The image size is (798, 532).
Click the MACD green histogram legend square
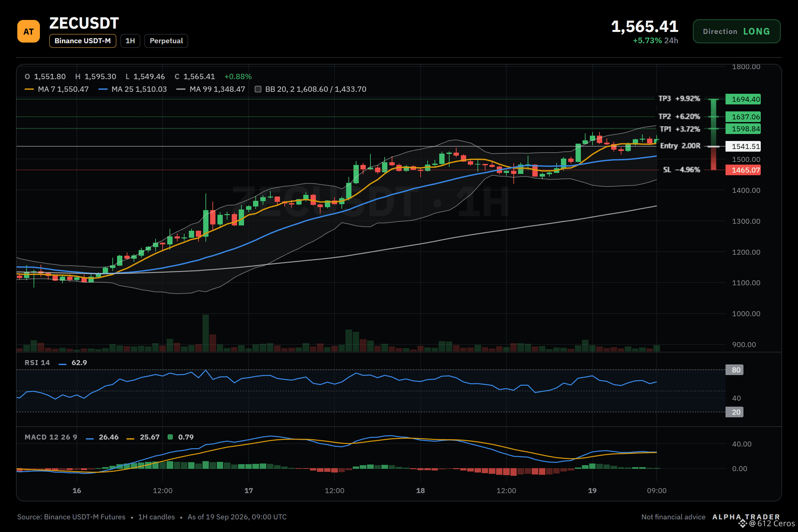[x=170, y=437]
